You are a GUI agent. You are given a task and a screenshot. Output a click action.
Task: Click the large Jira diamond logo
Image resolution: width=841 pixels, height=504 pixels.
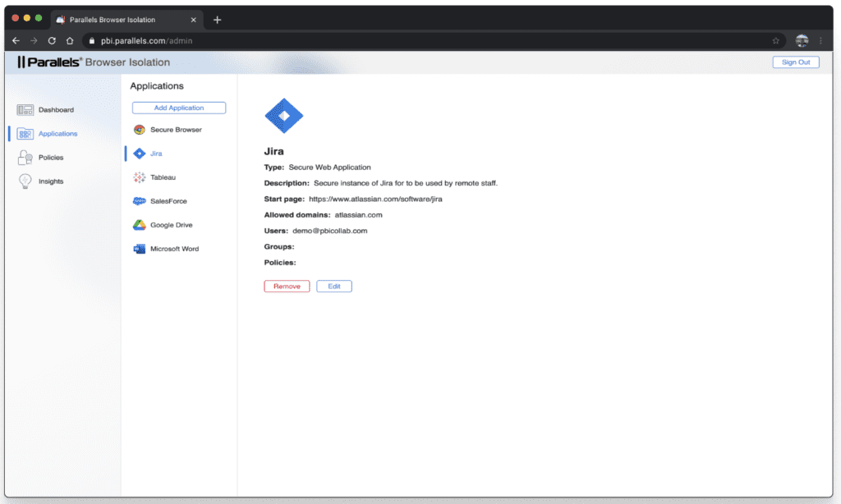point(284,116)
